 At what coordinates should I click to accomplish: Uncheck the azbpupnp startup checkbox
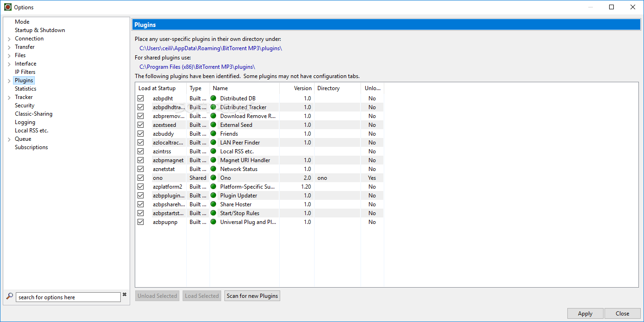(141, 222)
